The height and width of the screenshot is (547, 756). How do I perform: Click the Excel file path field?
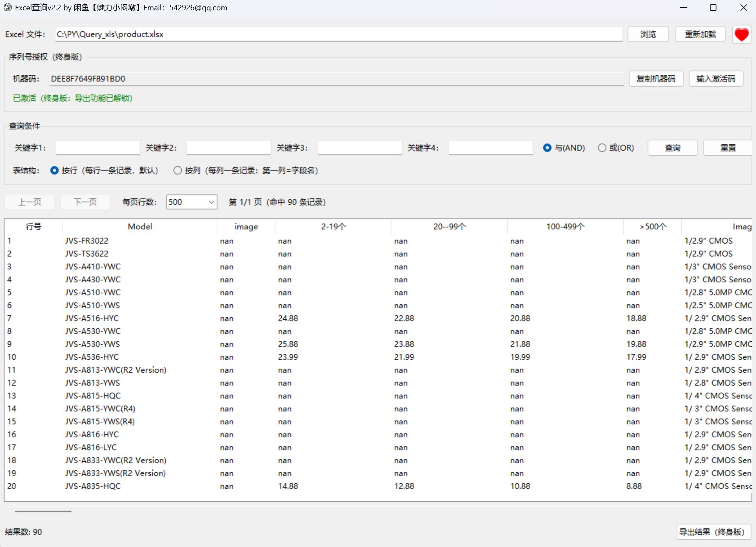point(338,34)
